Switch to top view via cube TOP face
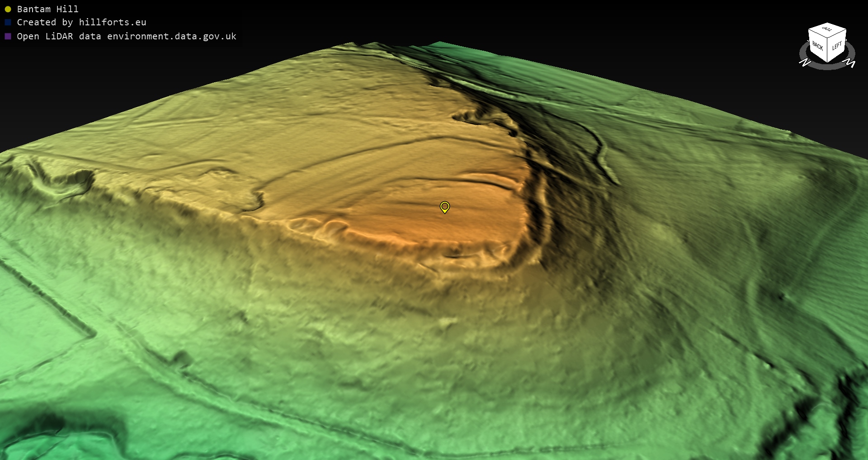This screenshot has width=868, height=460. click(827, 30)
